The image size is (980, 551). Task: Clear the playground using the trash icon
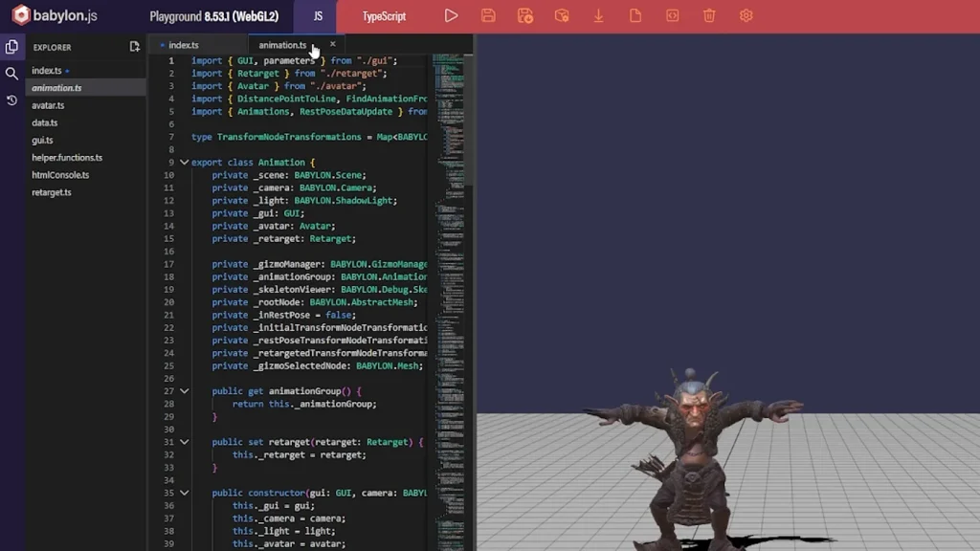[x=709, y=16]
